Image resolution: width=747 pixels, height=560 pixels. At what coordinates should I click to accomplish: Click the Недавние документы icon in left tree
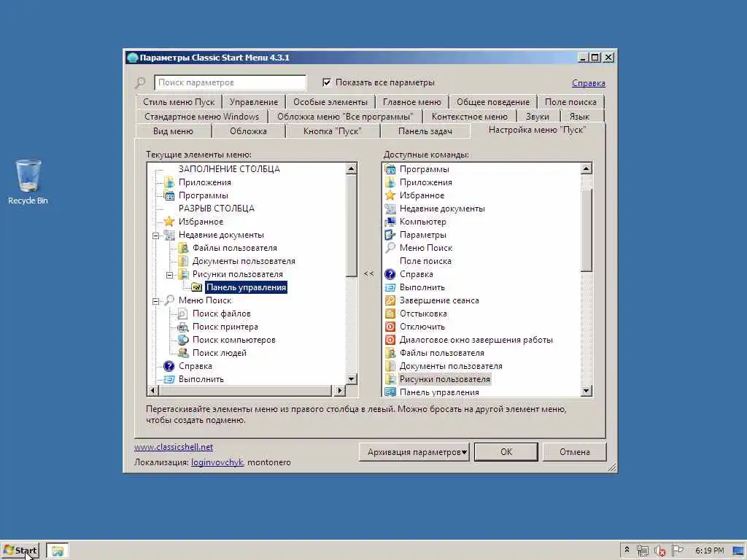169,235
